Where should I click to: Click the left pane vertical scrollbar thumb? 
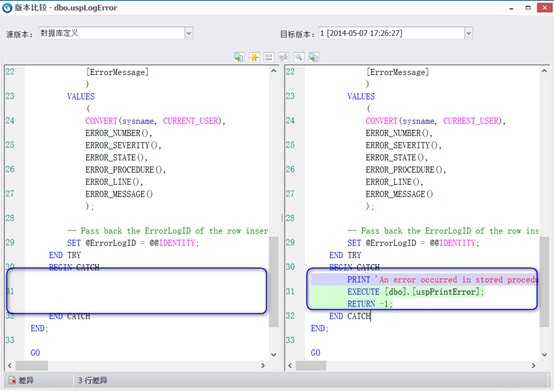pyautogui.click(x=274, y=282)
